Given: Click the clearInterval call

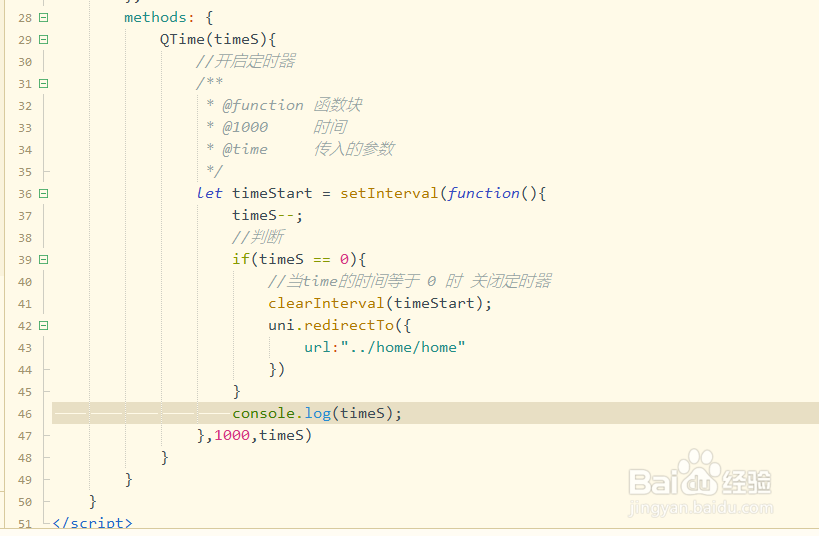Looking at the screenshot, I should pyautogui.click(x=326, y=303).
